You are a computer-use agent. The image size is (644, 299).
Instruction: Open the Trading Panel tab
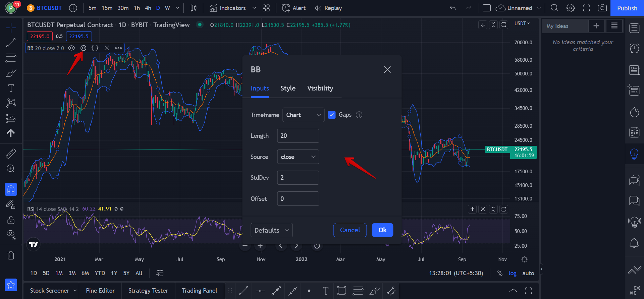click(x=200, y=291)
